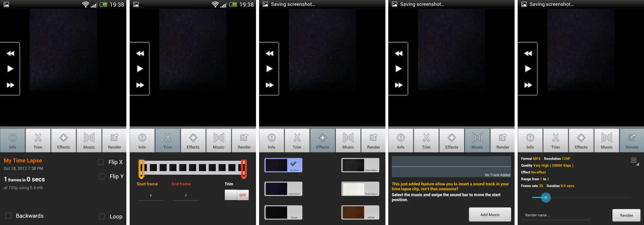The height and width of the screenshot is (225, 644).
Task: Check the Loop option
Action: (x=102, y=217)
